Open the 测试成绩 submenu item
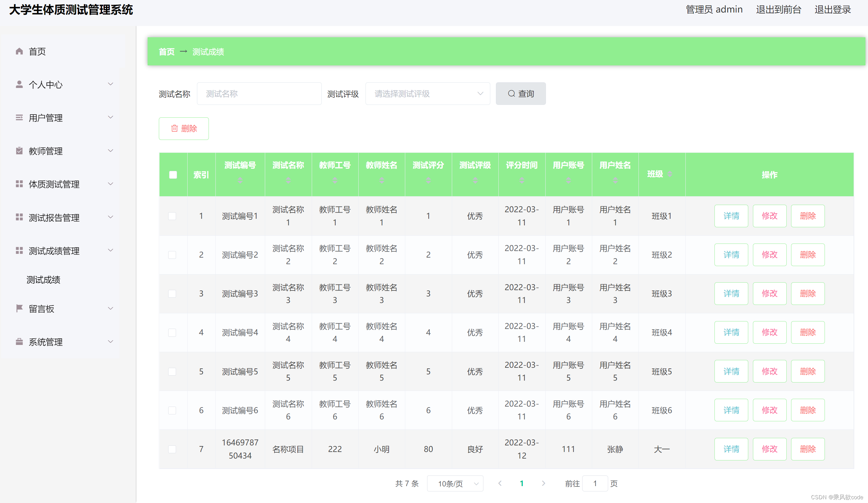 [x=44, y=280]
